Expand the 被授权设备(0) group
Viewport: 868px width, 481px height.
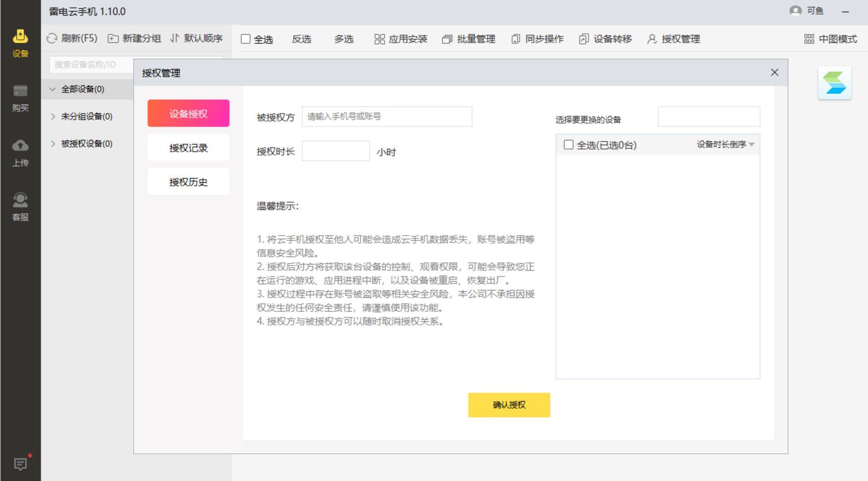click(x=53, y=144)
